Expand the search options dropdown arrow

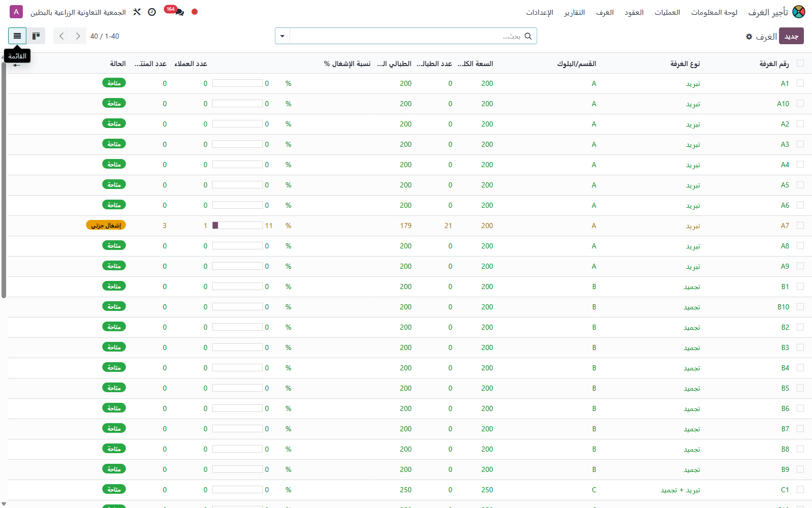click(x=283, y=36)
